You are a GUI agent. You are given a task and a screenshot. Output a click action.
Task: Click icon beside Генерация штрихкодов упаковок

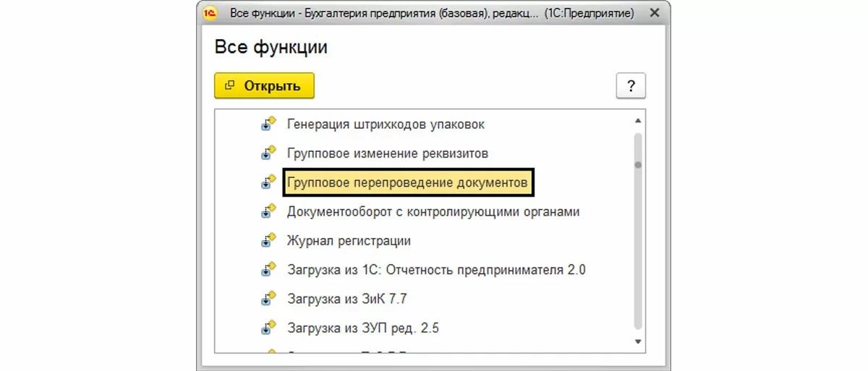[269, 124]
